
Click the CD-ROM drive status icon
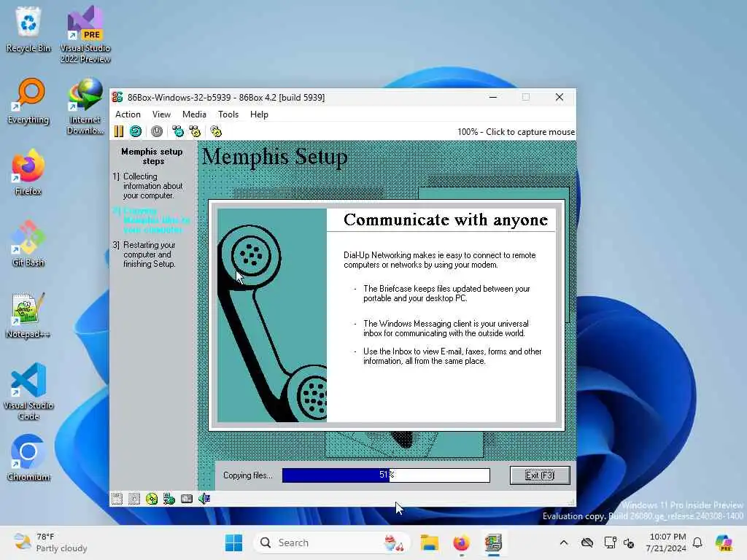[x=152, y=499]
